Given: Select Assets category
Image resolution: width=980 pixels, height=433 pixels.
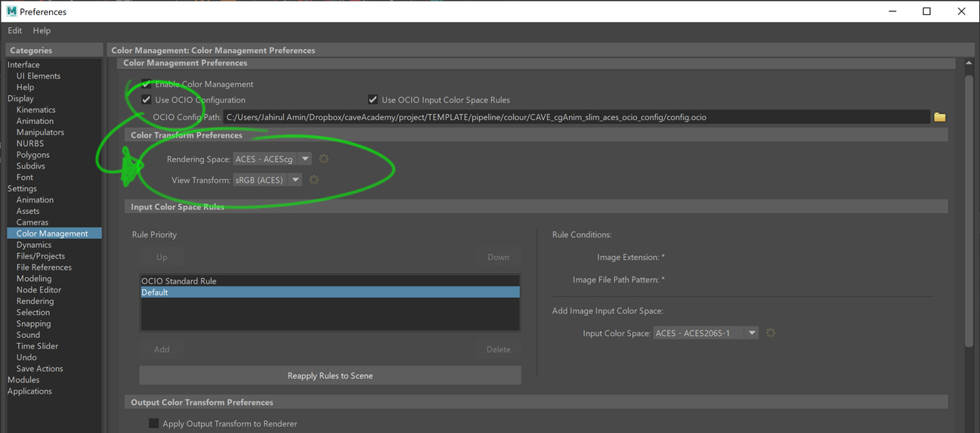Looking at the screenshot, I should 28,212.
